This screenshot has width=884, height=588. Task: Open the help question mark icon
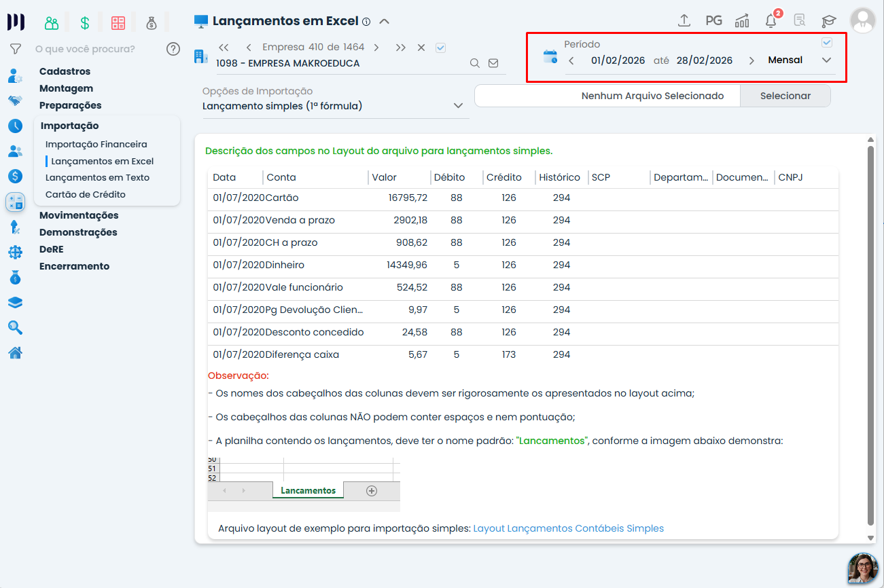(173, 49)
